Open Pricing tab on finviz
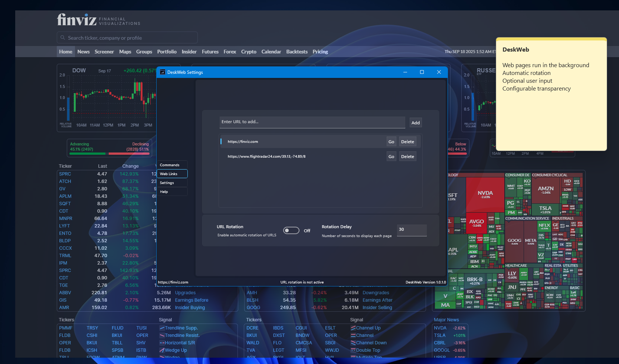This screenshot has width=619, height=364. (320, 52)
